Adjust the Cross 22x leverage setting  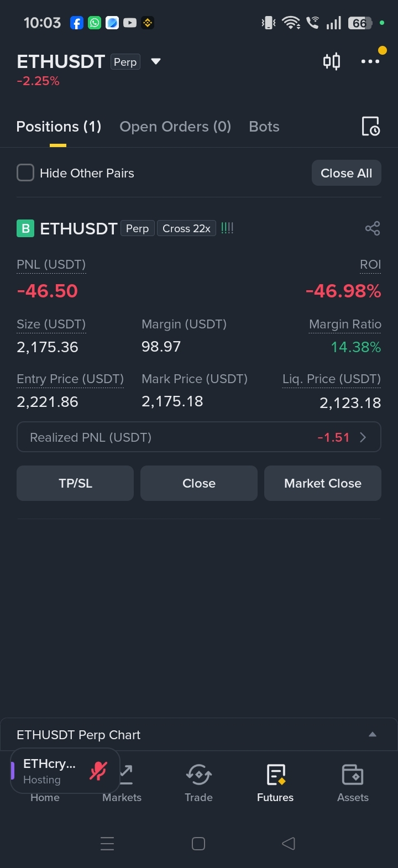186,228
